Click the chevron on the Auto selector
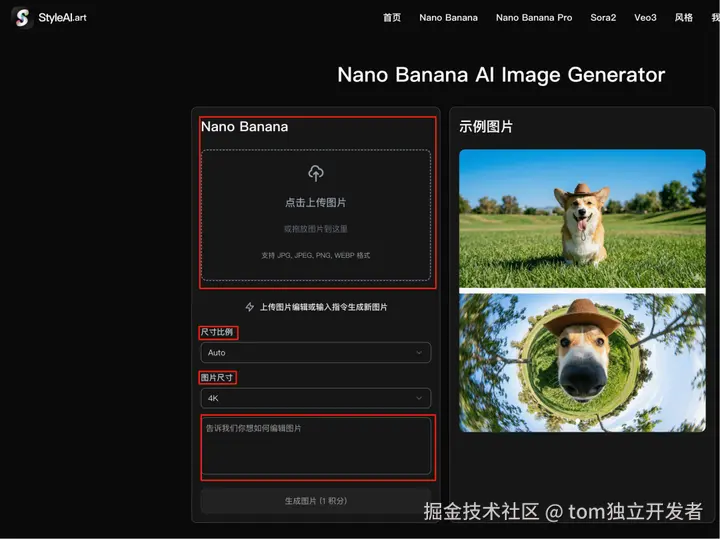720x539 pixels. pos(419,353)
